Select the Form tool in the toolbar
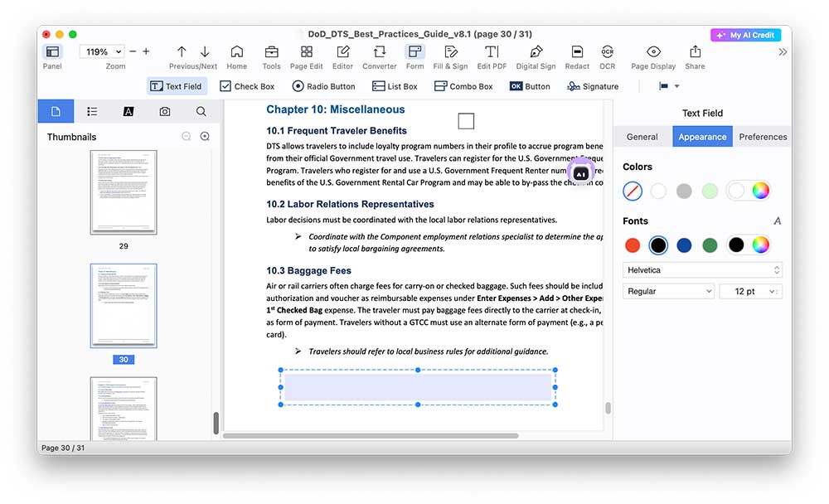Screen dimensions: 829x504 coord(415,52)
